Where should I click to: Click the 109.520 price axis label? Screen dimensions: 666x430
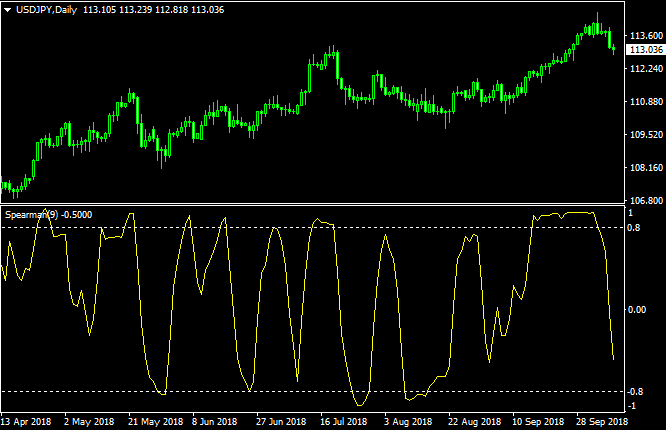pyautogui.click(x=646, y=135)
